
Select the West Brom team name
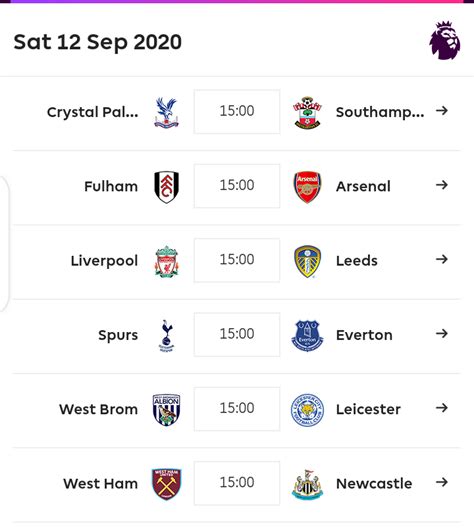point(98,409)
